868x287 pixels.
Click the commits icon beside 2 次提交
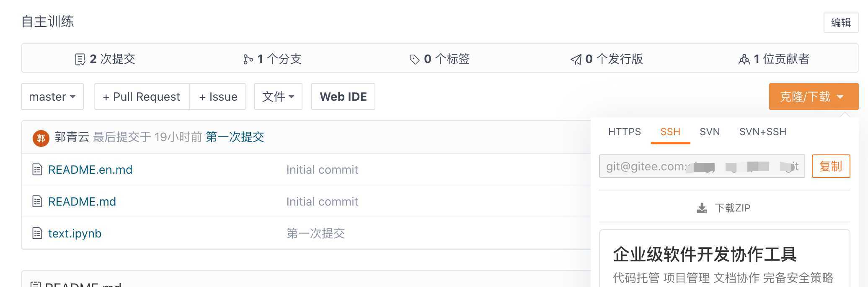coord(80,60)
